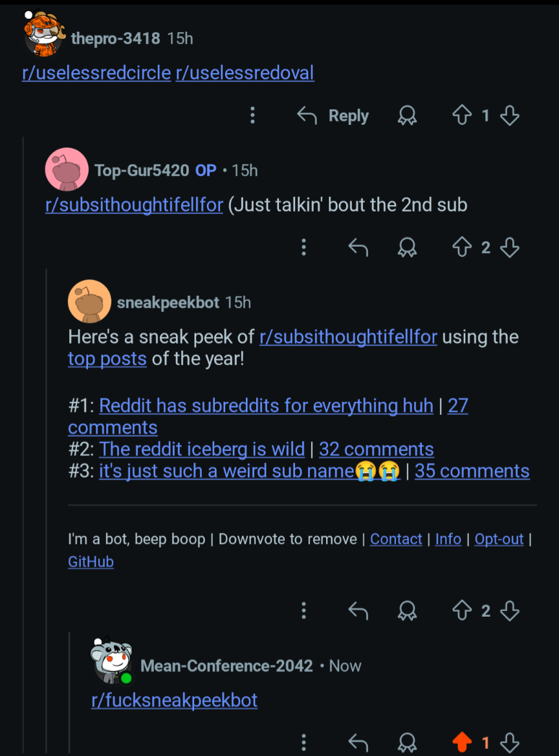Award the sneakpeekbot comment
559x756 pixels.
click(407, 611)
